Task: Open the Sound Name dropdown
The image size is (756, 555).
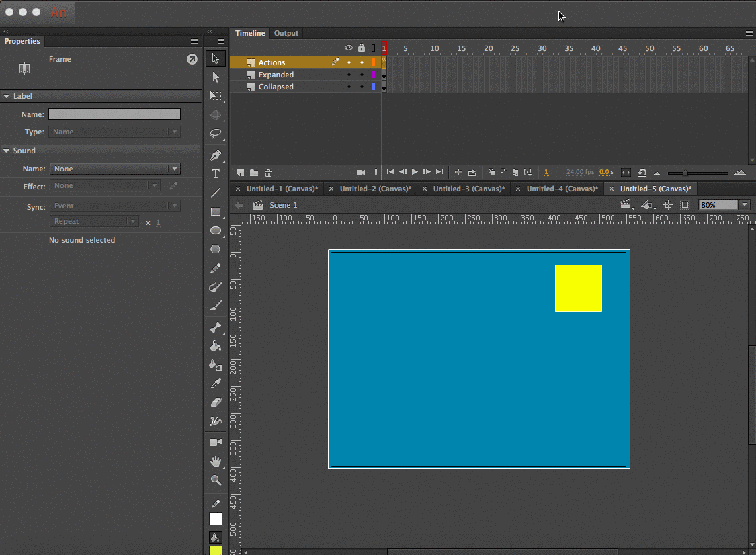Action: point(115,169)
